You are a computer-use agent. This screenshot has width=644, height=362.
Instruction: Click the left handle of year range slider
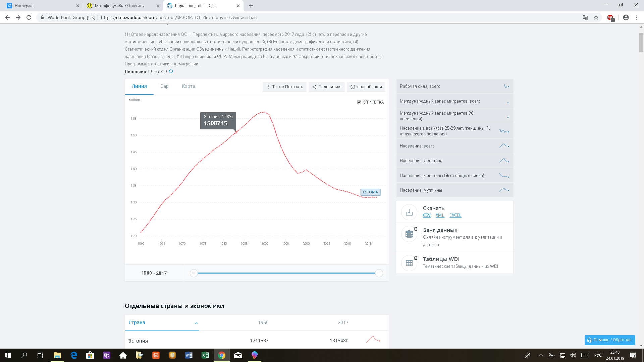coord(194,273)
